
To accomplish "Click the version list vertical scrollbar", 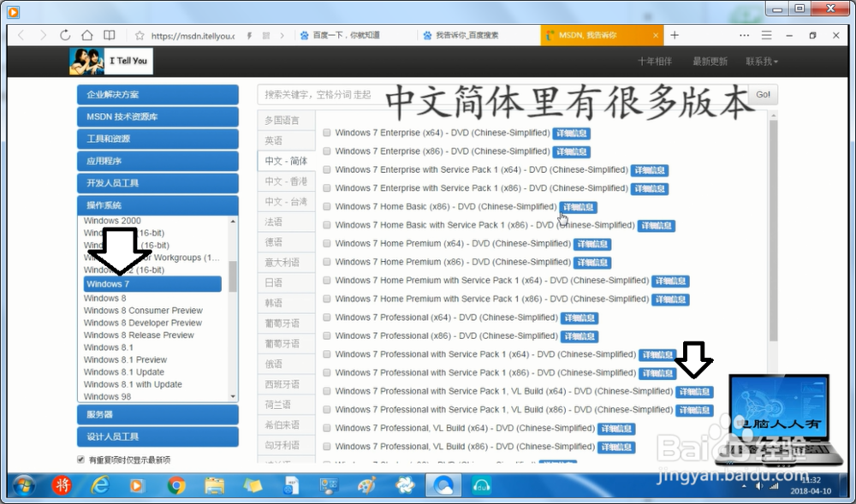I will click(x=773, y=231).
